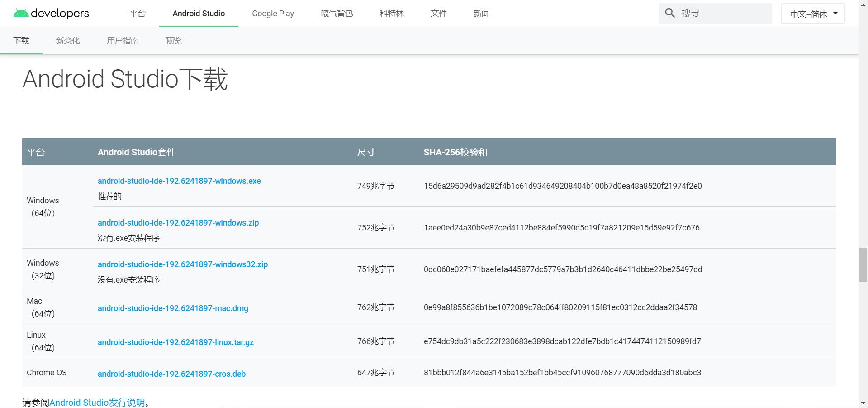Download android-studio-ide-192.6241897-windows32.zip
This screenshot has width=868, height=408.
coord(183,264)
